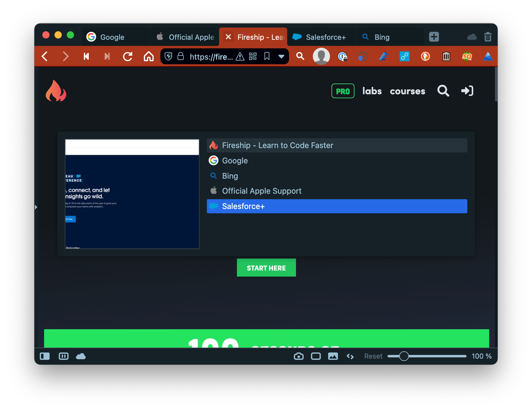This screenshot has height=410, width=532.
Task: Expand the side panel edge arrow
Action: pyautogui.click(x=36, y=207)
